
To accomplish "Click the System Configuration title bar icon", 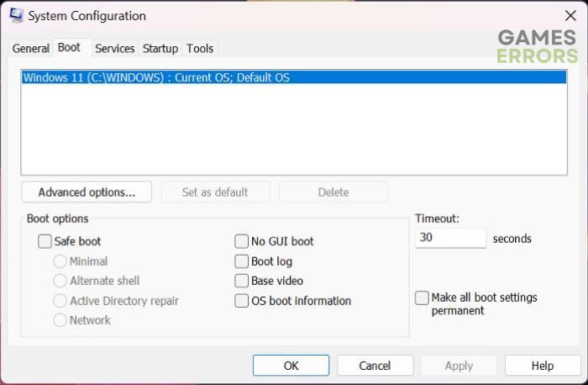I will click(17, 15).
